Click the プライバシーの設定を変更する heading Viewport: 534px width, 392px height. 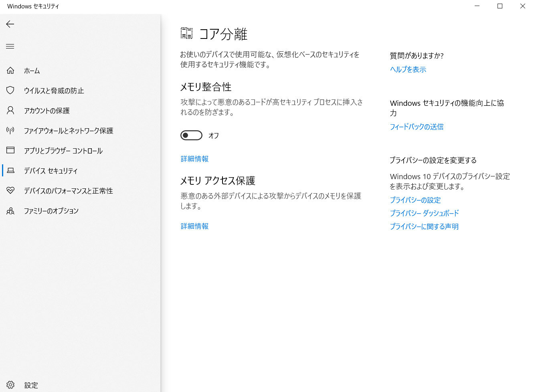pyautogui.click(x=433, y=160)
